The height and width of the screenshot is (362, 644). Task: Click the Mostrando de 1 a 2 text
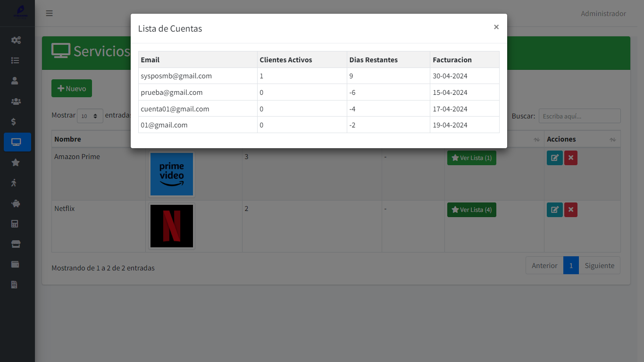(x=103, y=268)
